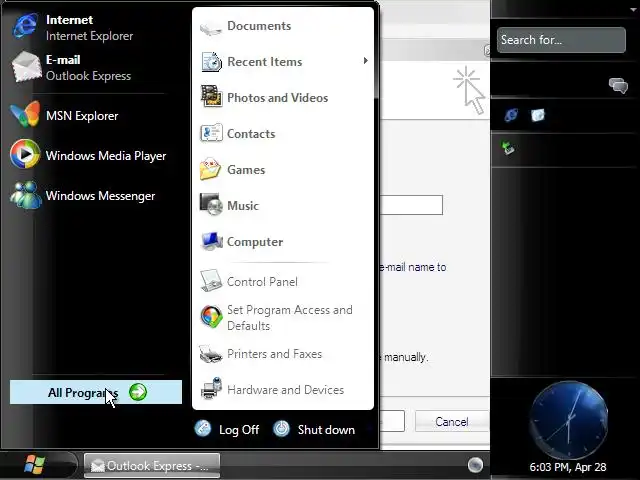Open Control Panel icon
Viewport: 640px width, 480px height.
(211, 281)
